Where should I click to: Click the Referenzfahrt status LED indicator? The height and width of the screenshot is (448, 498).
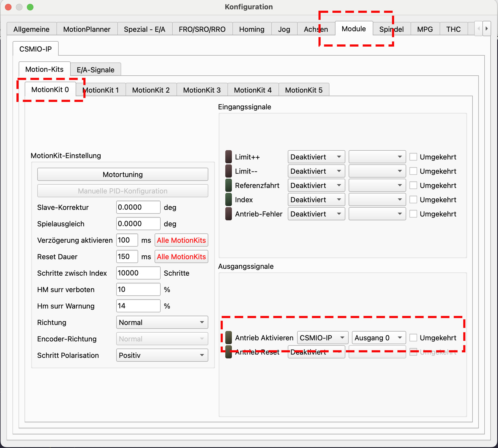[228, 185]
